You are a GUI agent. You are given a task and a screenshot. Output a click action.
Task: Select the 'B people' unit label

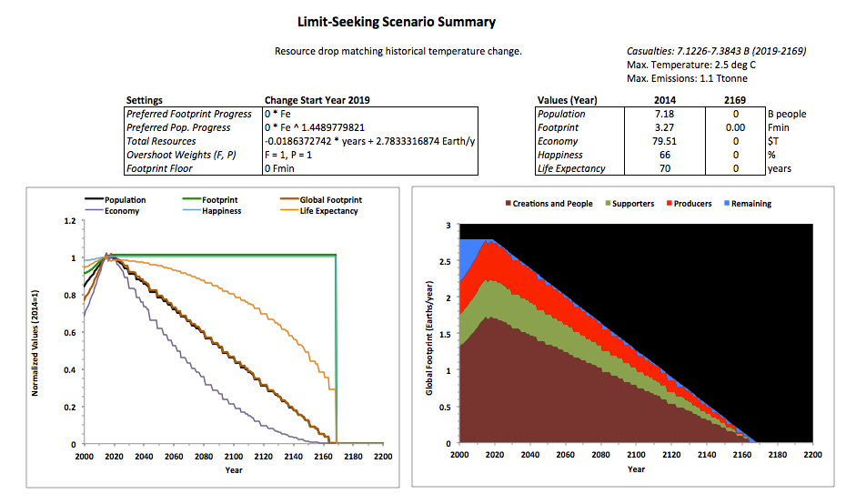pyautogui.click(x=787, y=114)
